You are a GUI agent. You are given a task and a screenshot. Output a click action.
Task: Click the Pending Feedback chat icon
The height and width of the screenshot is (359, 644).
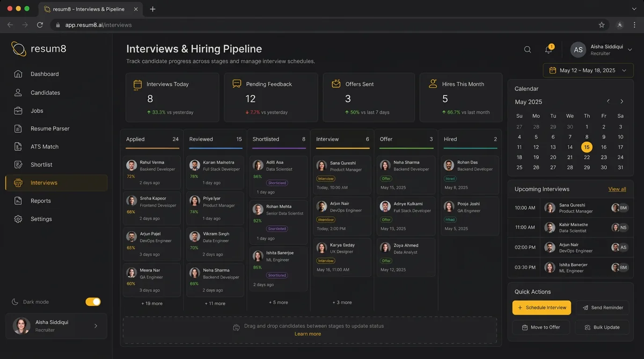(x=237, y=84)
